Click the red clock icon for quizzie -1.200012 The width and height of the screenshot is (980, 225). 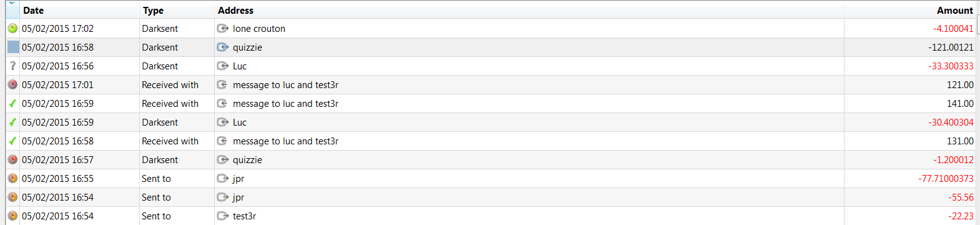point(12,159)
